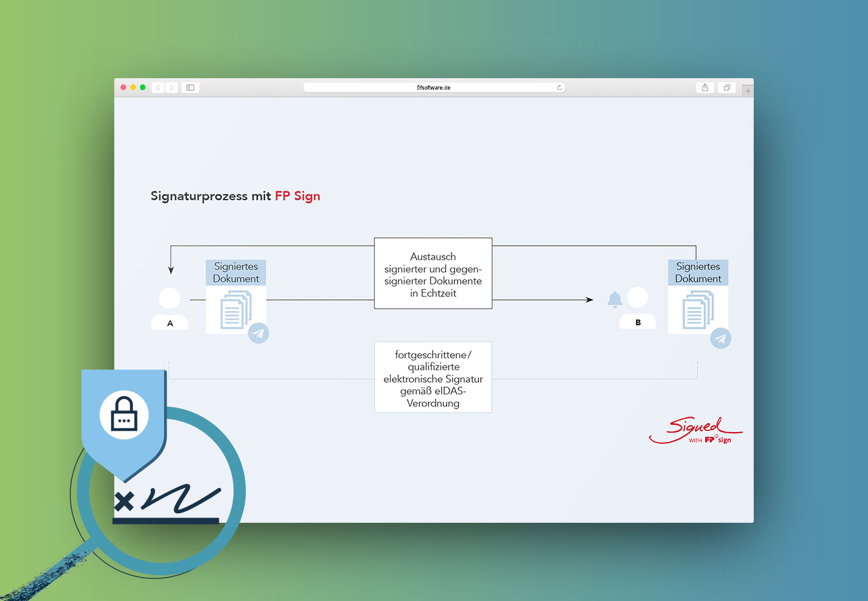
Task: Click the red FP Sign heading text
Action: click(x=298, y=196)
